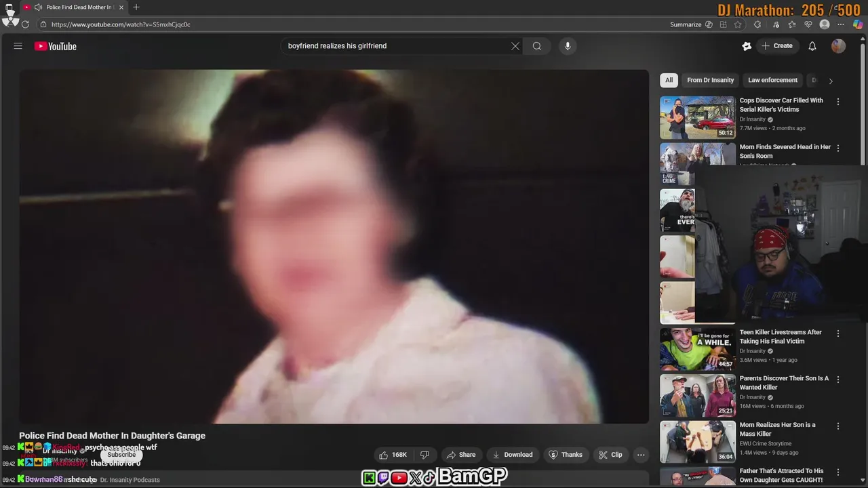Open Mom Realizes Her Son video thumbnail

(698, 442)
